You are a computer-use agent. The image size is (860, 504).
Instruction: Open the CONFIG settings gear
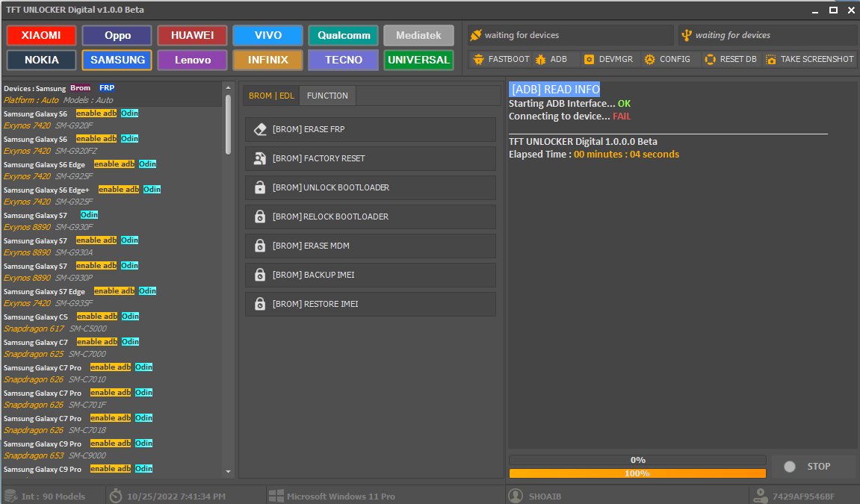(666, 59)
